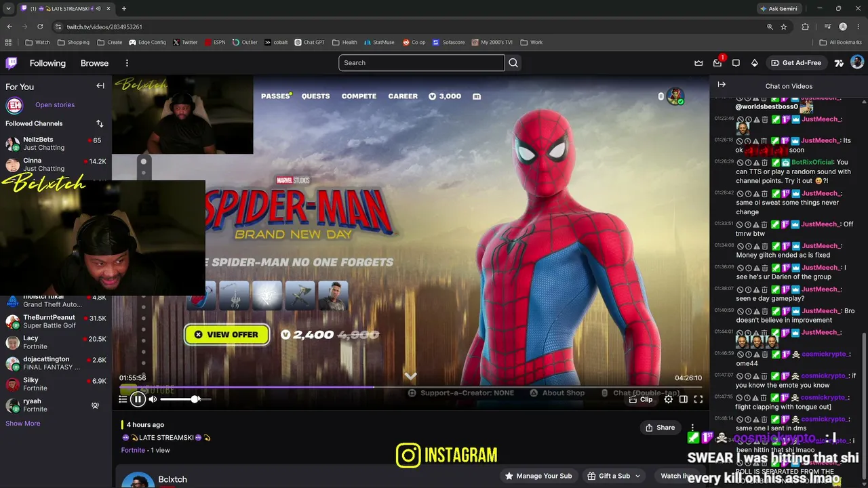868x488 pixels.
Task: Open notifications inbox with red badge
Action: pos(717,63)
